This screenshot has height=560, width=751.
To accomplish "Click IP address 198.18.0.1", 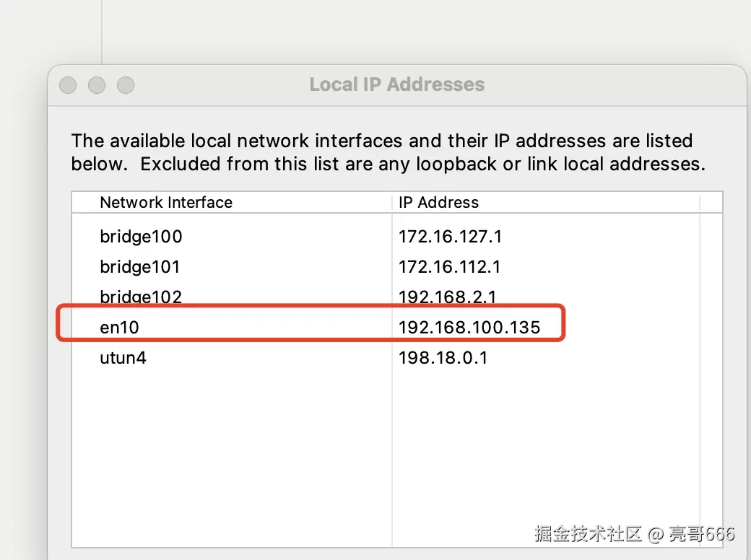I will [443, 357].
